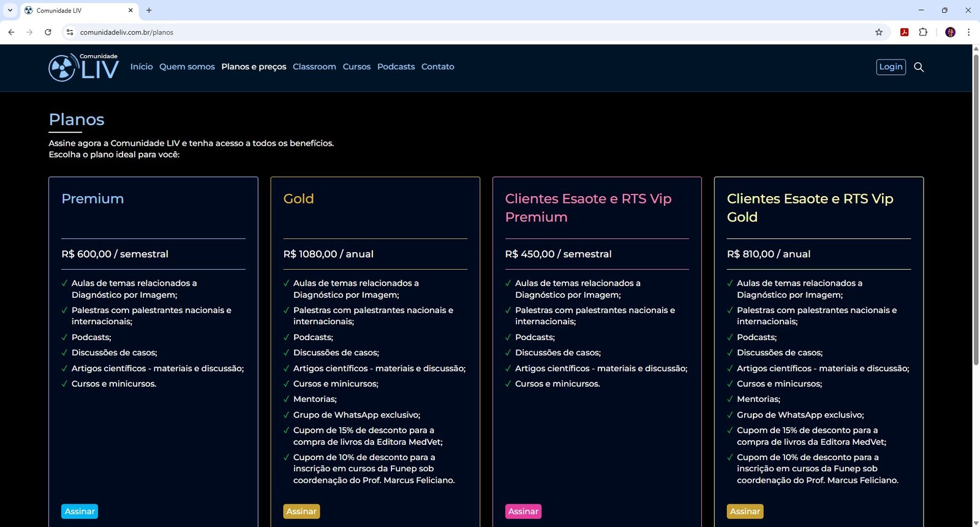Subscribe to the R$ 810,00 Esaote Gold plan via Assinar
980x527 pixels.
745,511
